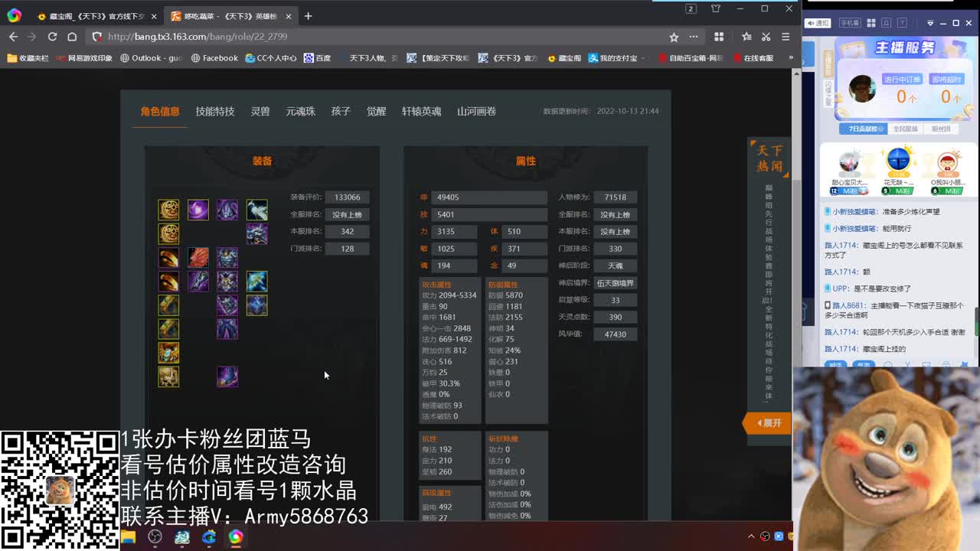Image resolution: width=980 pixels, height=551 pixels.
Task: Click the purple gem icon in bottom equipment row
Action: [x=227, y=376]
